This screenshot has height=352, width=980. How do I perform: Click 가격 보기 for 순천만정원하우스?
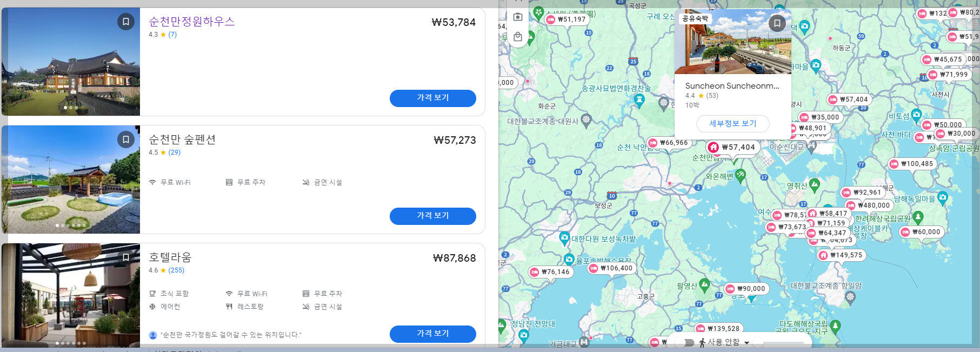click(x=433, y=98)
